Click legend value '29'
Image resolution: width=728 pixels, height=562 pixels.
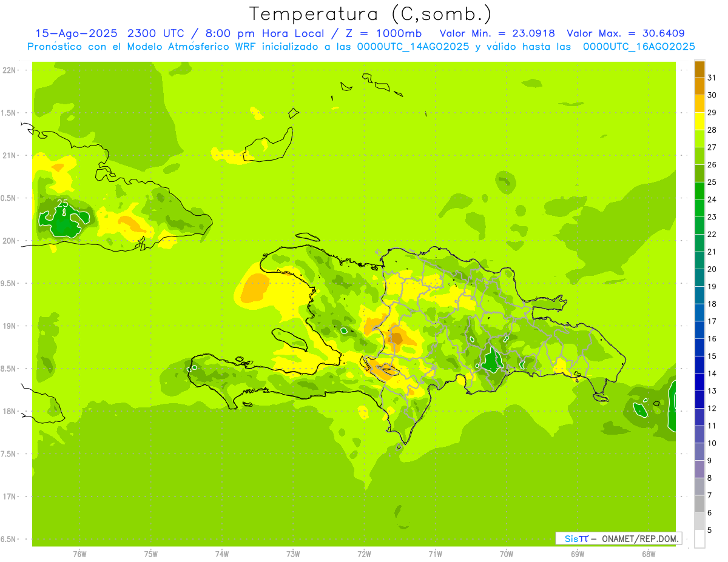pyautogui.click(x=712, y=112)
